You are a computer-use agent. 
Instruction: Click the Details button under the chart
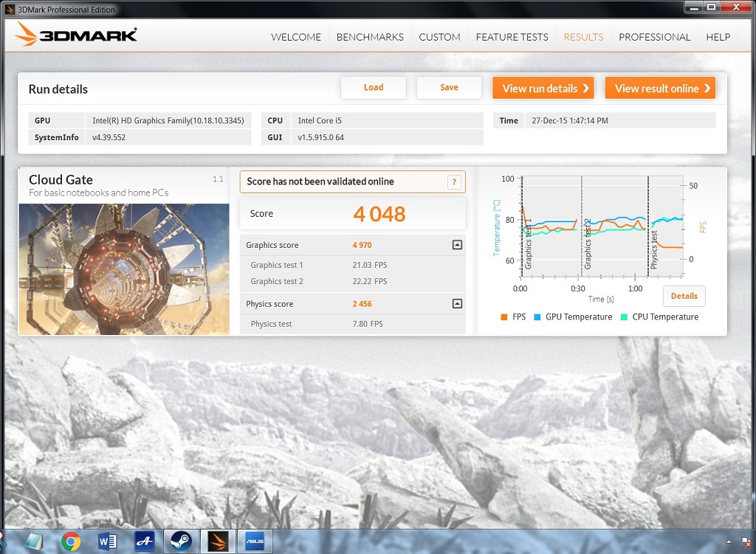pyautogui.click(x=684, y=296)
